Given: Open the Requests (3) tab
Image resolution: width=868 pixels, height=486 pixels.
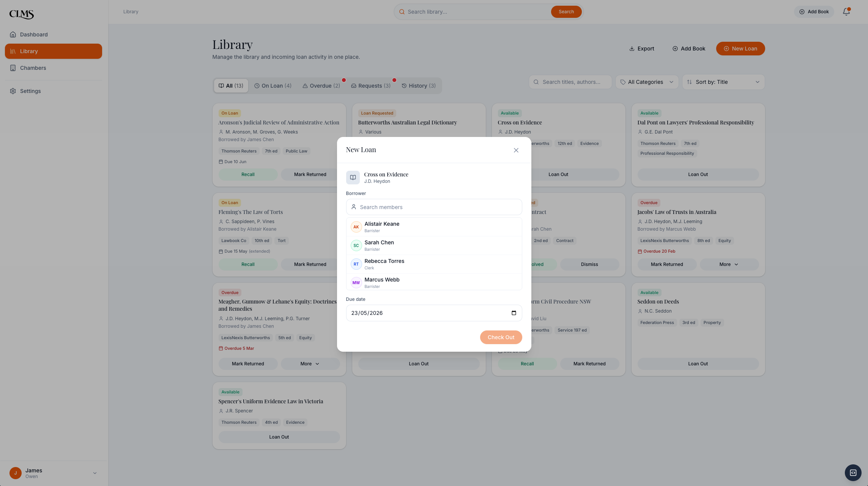Looking at the screenshot, I should 370,86.
